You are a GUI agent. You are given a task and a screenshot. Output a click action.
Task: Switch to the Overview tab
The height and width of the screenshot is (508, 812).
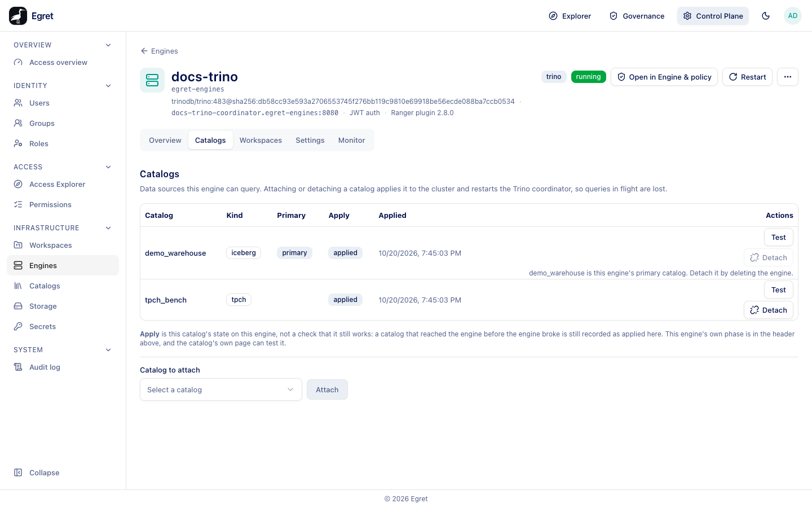(165, 141)
